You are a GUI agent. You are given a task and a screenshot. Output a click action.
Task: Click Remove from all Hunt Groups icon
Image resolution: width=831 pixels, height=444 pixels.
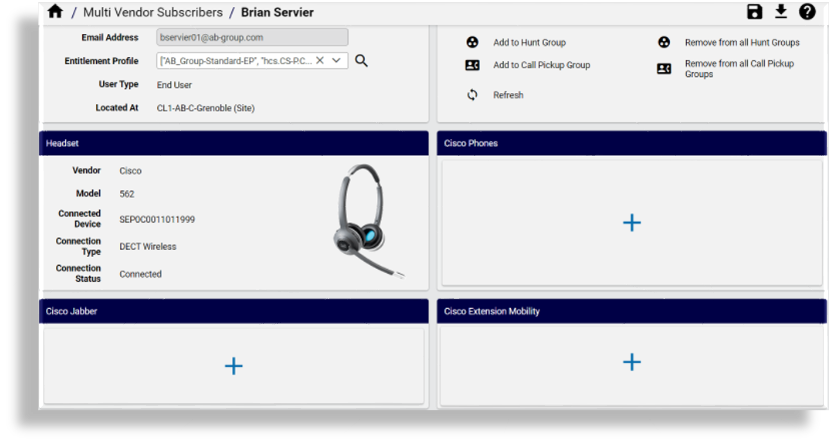663,43
